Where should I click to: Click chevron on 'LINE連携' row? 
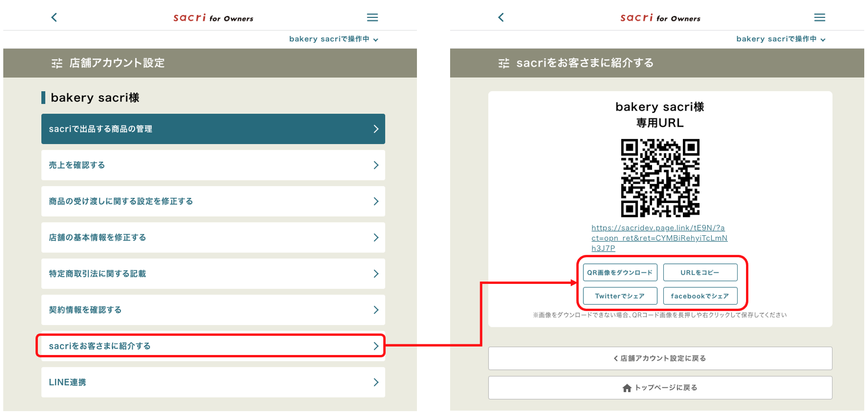[376, 382]
